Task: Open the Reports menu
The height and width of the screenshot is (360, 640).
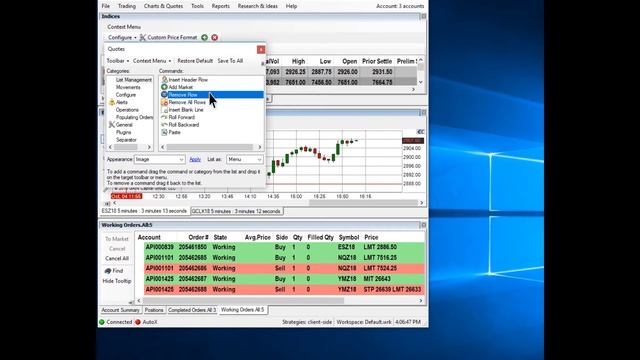Action: 220,6
